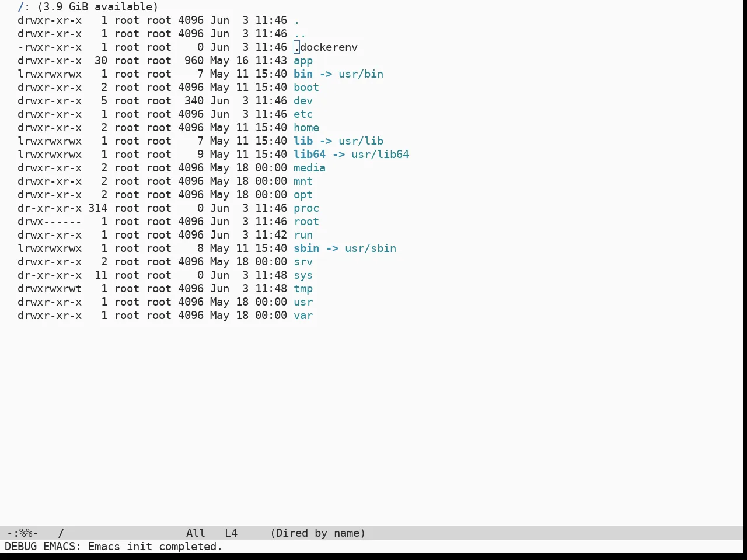Click the 'drwxrwxrwt' permissions of tmp
The width and height of the screenshot is (747, 560).
click(50, 289)
